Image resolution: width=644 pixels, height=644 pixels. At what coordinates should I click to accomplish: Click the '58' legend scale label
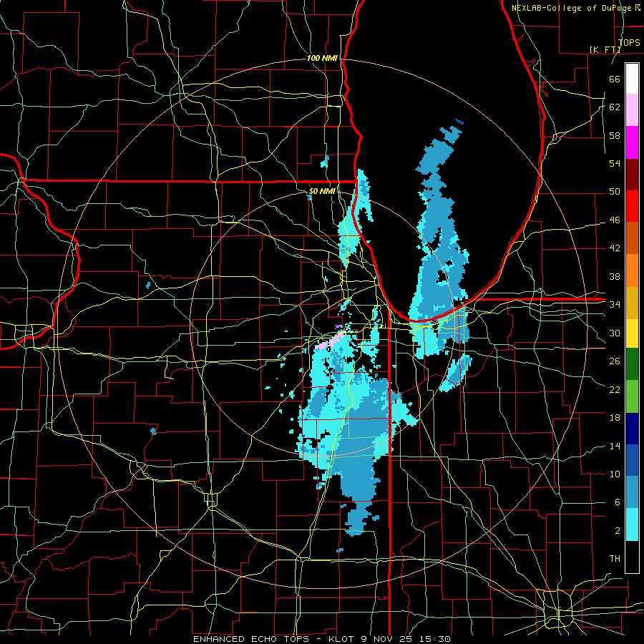[615, 135]
